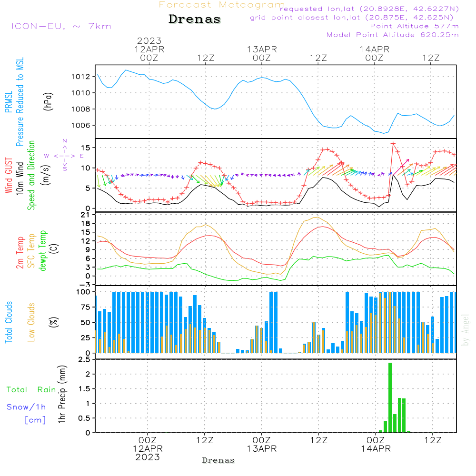476x476 pixels.
Task: Click the Snow/1h legend label
Action: point(26,407)
